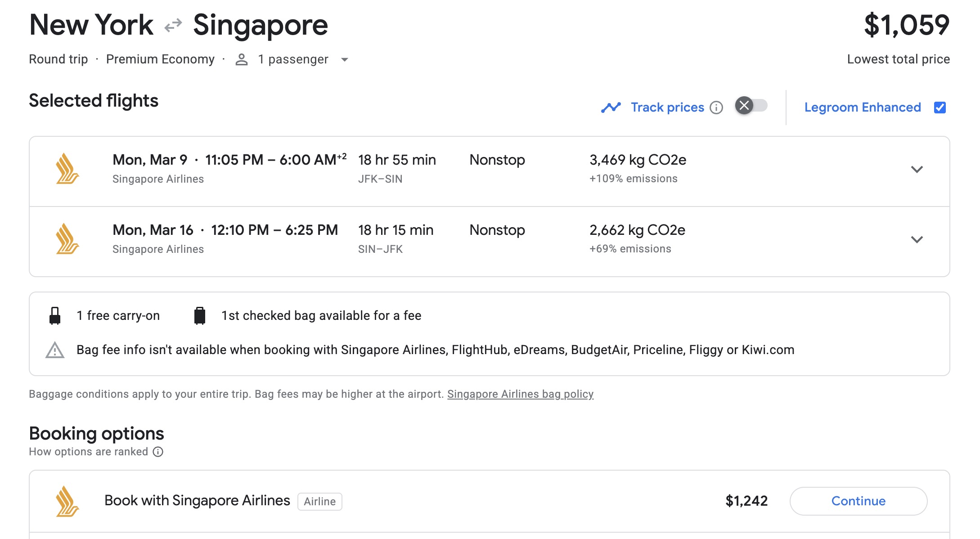
Task: Click the Singapore Airlines logo in the booking option
Action: [x=66, y=501]
